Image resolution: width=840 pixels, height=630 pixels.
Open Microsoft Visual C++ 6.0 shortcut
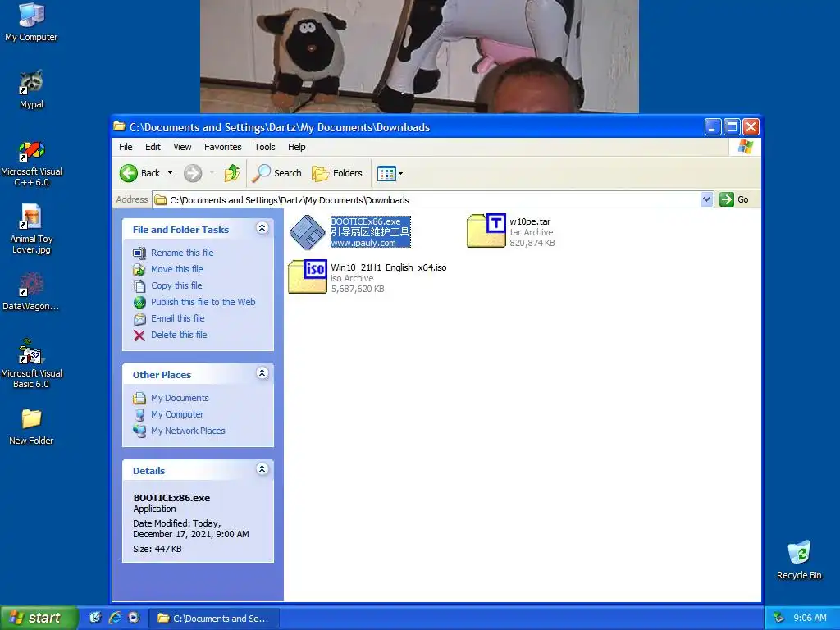point(31,163)
